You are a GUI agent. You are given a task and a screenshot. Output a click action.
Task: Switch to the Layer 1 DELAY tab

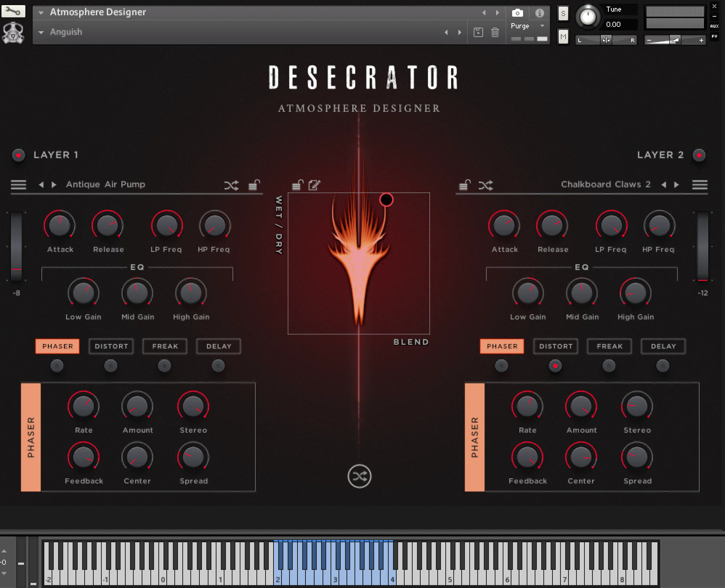click(x=219, y=346)
